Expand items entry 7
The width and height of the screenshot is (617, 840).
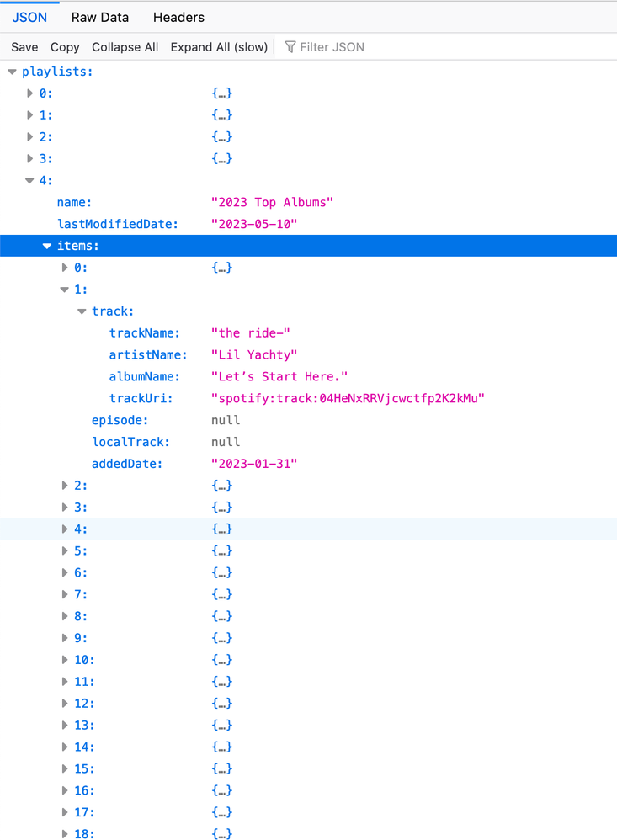coord(65,594)
